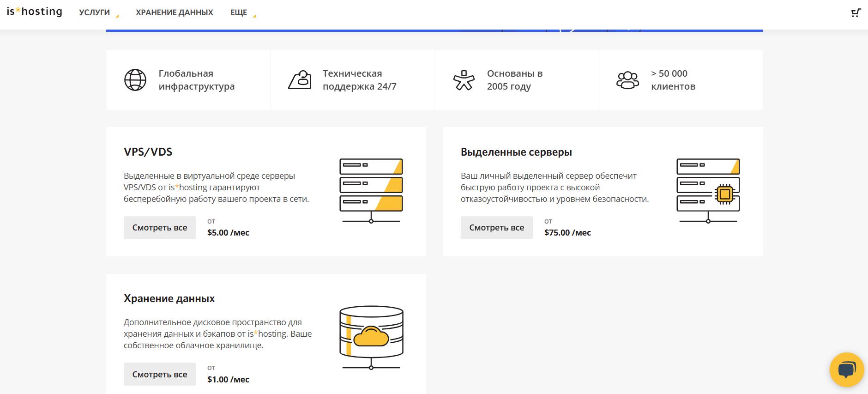Expand the ЕЩЕ dropdown menu
This screenshot has width=868, height=394.
243,12
